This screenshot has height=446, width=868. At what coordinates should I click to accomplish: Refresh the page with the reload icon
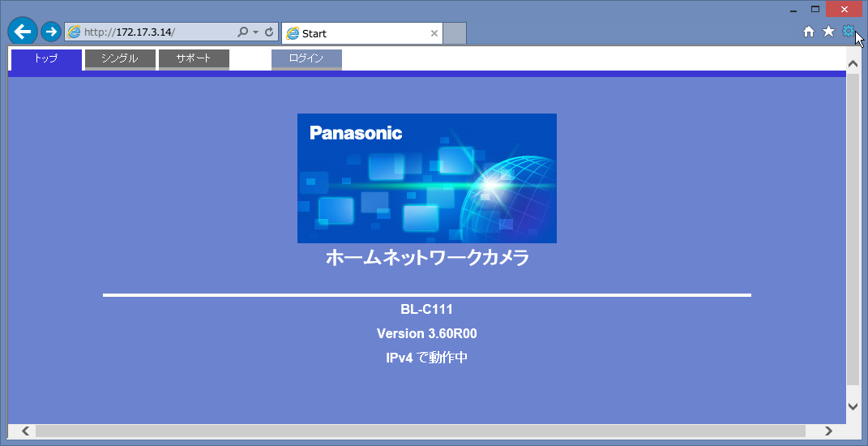269,32
